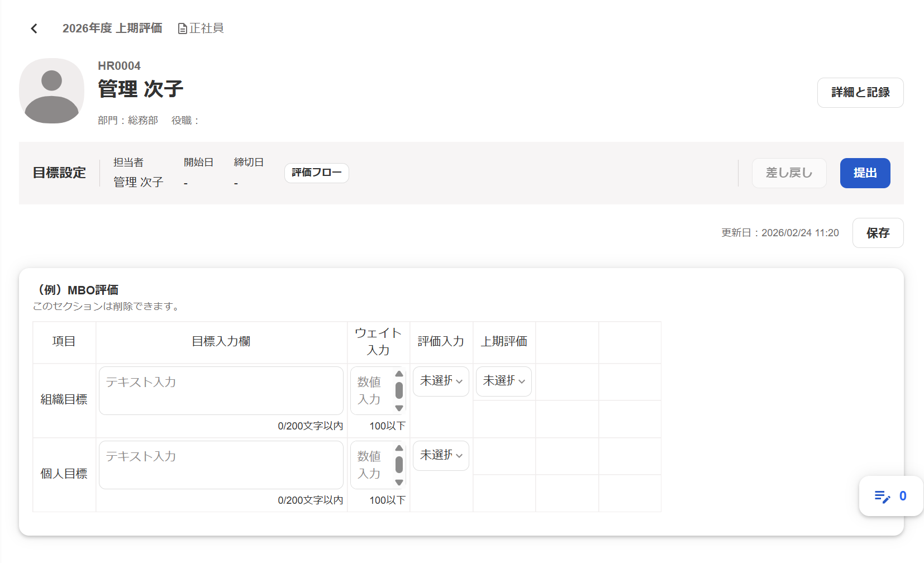Screen dimensions: 924x563
Task: Decrease 個人目標 weight with down arrow
Action: click(x=399, y=483)
